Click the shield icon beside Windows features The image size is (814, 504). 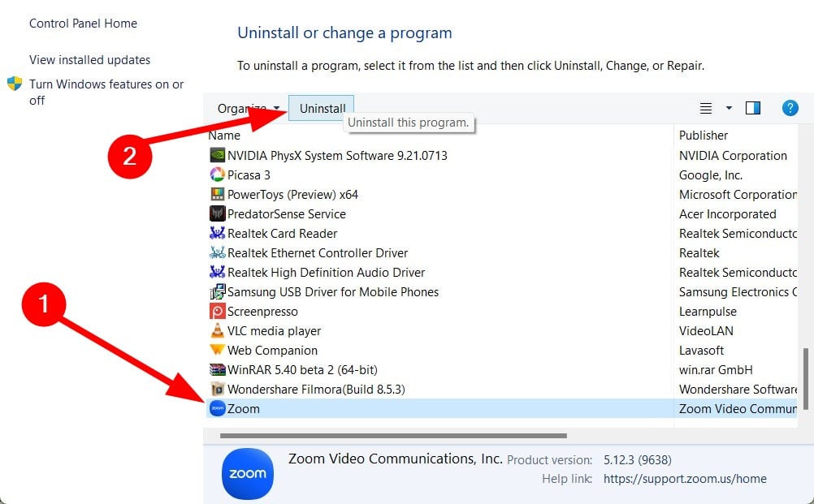tap(15, 84)
